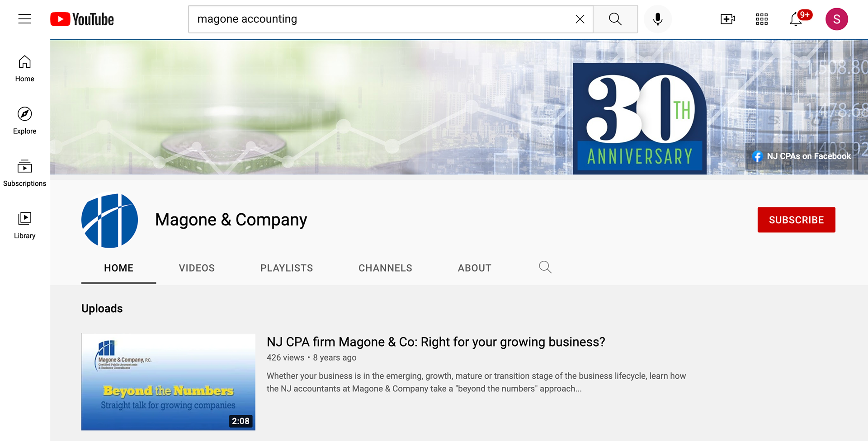Start voice search with microphone
The image size is (868, 441).
pos(658,19)
